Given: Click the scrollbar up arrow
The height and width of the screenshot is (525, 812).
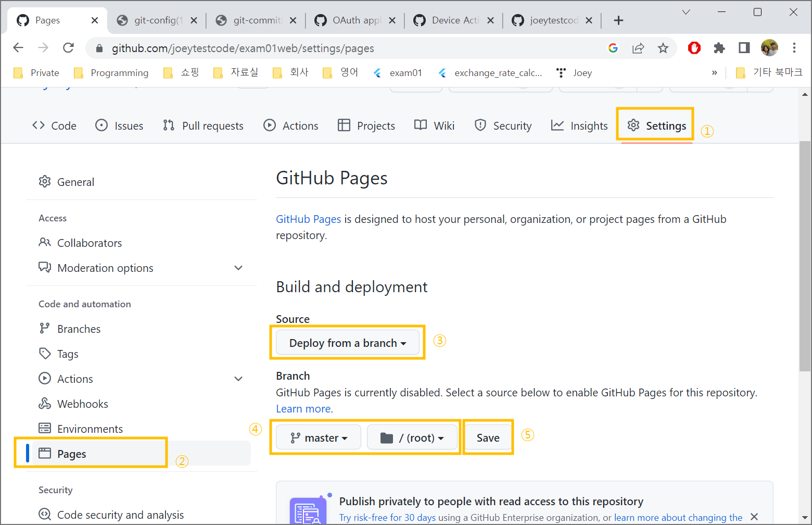Looking at the screenshot, I should coord(805,94).
